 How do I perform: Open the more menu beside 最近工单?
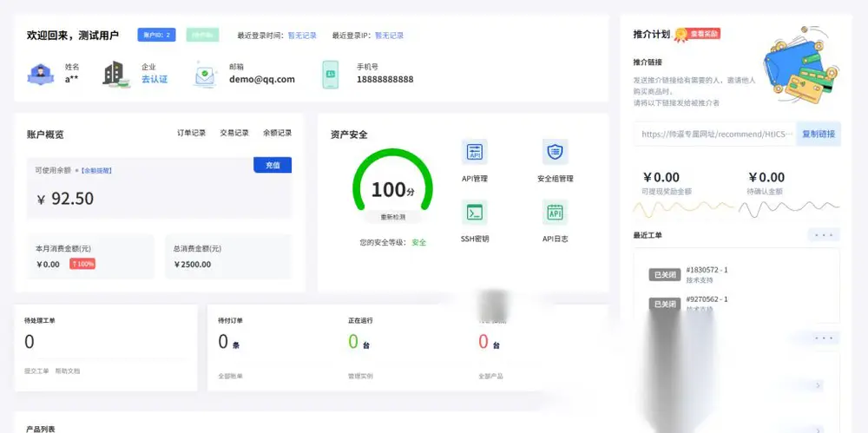click(824, 235)
